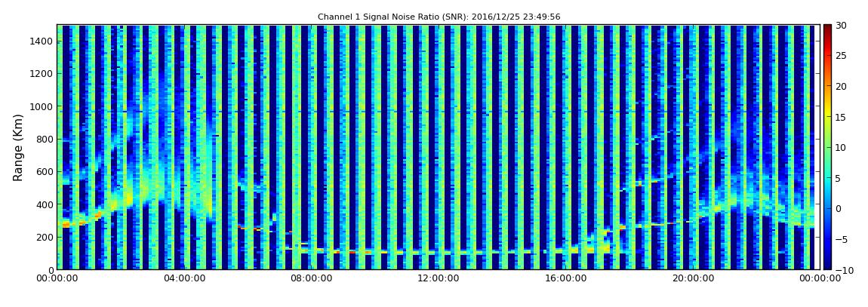The image size is (868, 307).
Task: Click the 1000 range tick label
Action: click(x=41, y=106)
